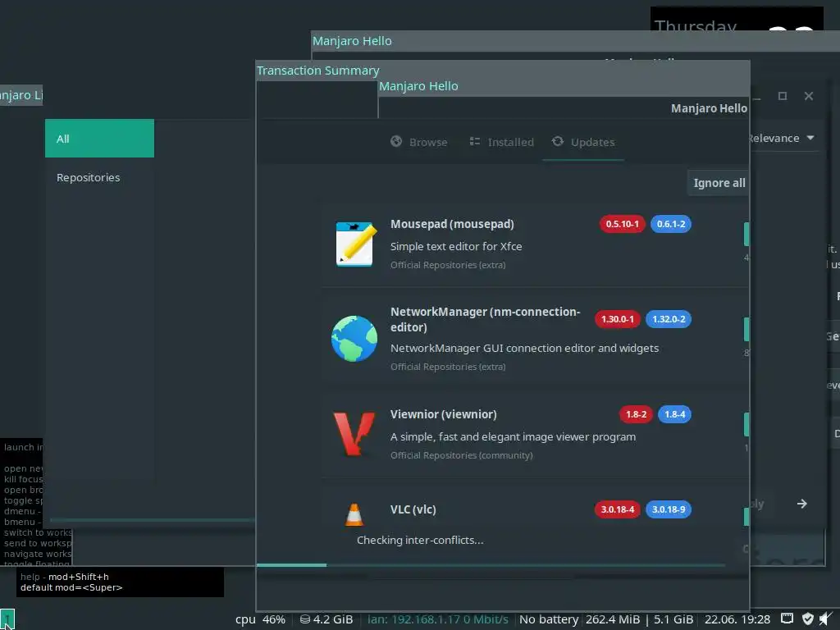
Task: Click 'Simple text editor for Xfce' description
Action: (x=456, y=246)
